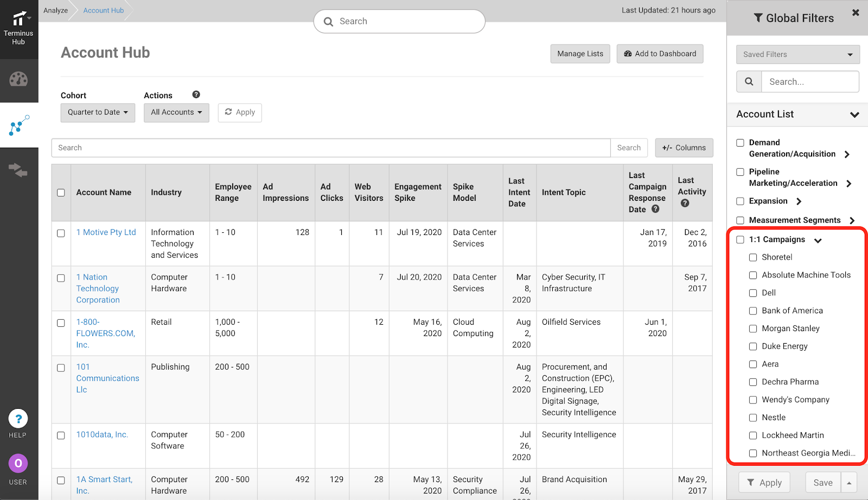The image size is (868, 500).
Task: Click the Duke Energy filter label
Action: point(784,346)
